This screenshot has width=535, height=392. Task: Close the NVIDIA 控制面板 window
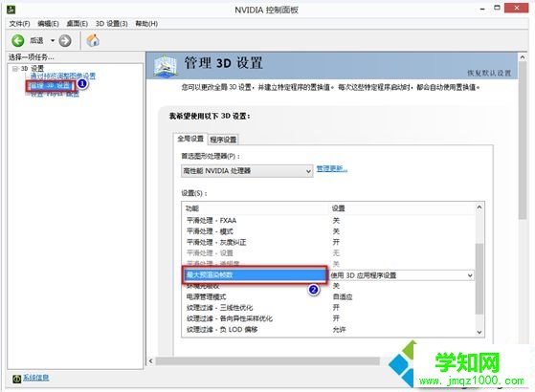[517, 8]
